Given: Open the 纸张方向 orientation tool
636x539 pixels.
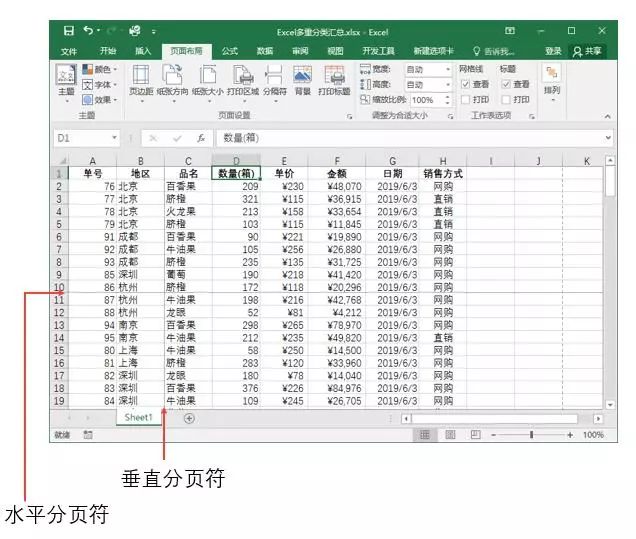Looking at the screenshot, I should click(173, 78).
